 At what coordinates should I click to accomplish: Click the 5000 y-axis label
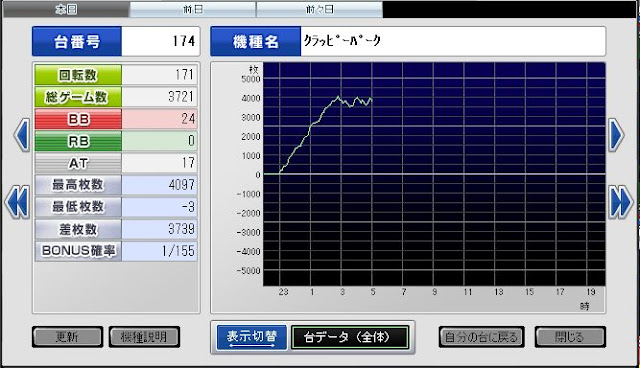251,79
